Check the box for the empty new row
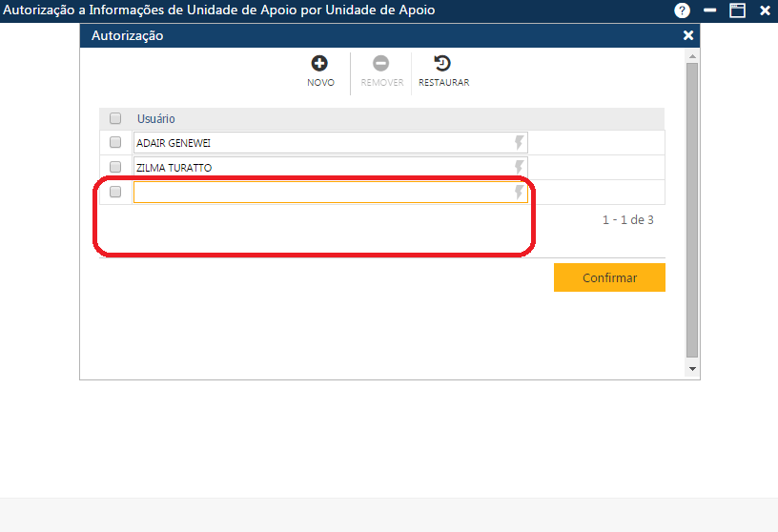 pyautogui.click(x=115, y=193)
